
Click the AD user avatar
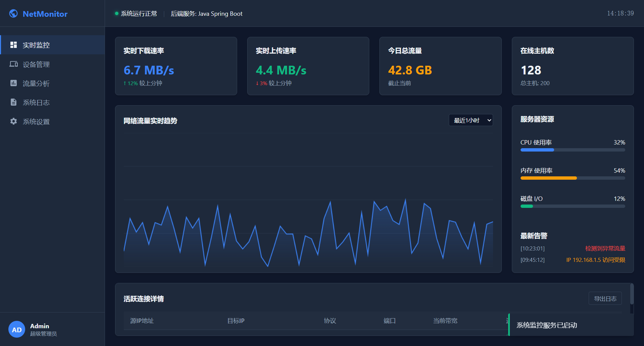pos(17,330)
